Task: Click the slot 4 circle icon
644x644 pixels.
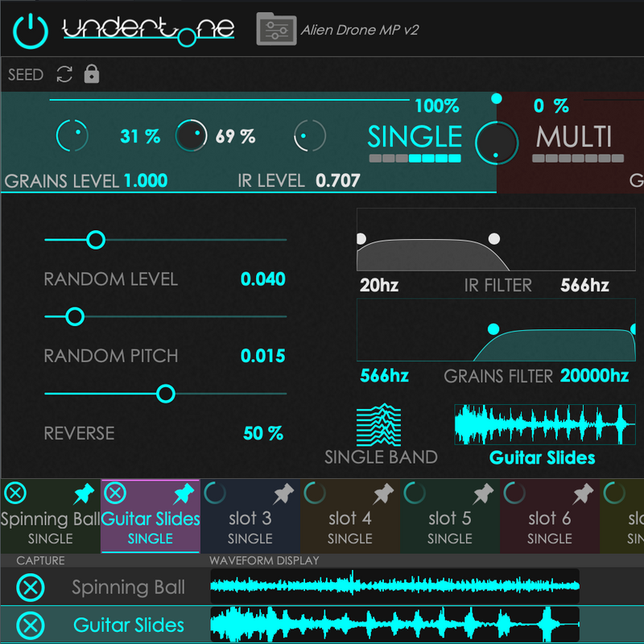Action: click(x=315, y=493)
